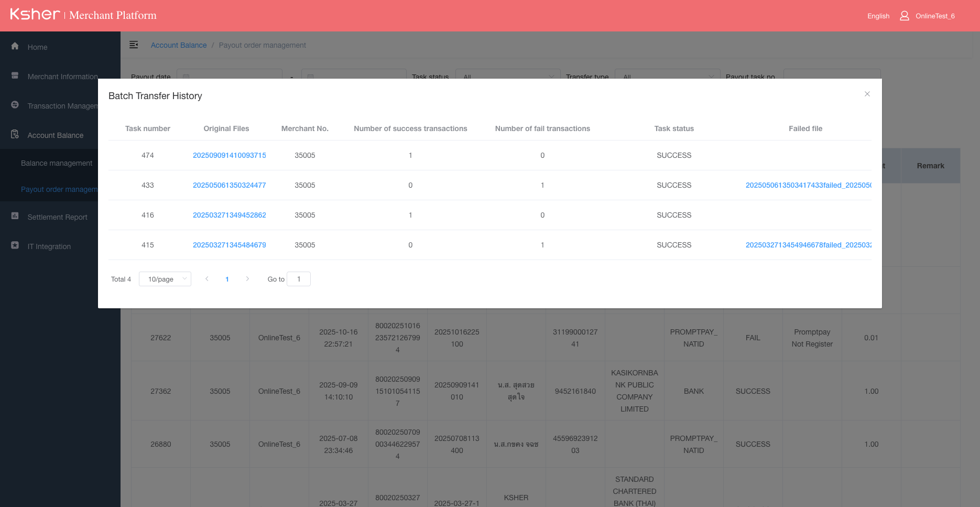This screenshot has width=980, height=507.
Task: Select Payout order management menu item
Action: pos(59,189)
